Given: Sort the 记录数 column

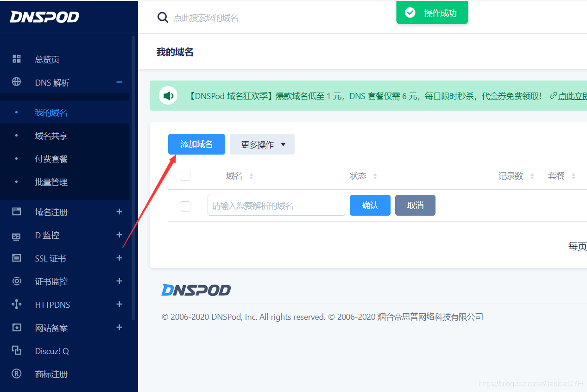Looking at the screenshot, I should click(x=532, y=176).
